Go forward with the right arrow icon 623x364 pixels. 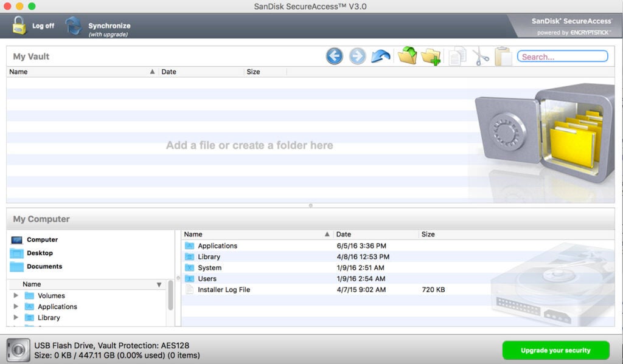click(x=358, y=57)
